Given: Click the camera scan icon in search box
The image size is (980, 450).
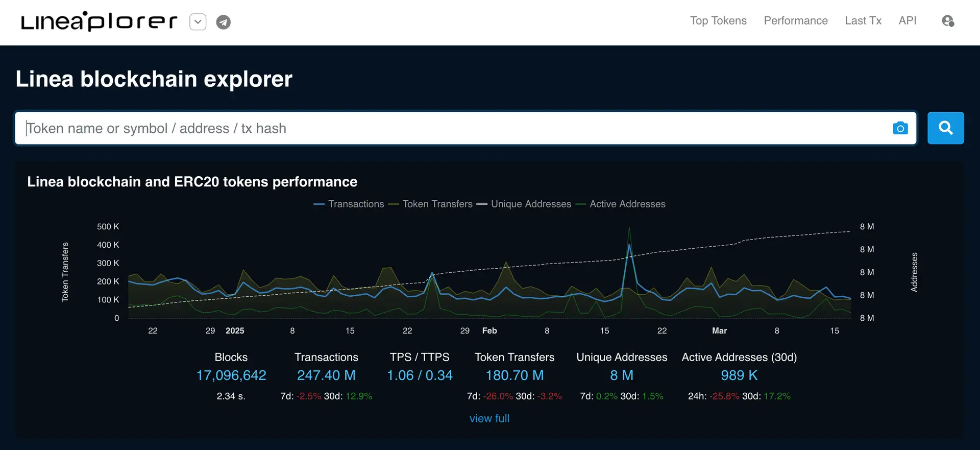Looking at the screenshot, I should coord(900,128).
